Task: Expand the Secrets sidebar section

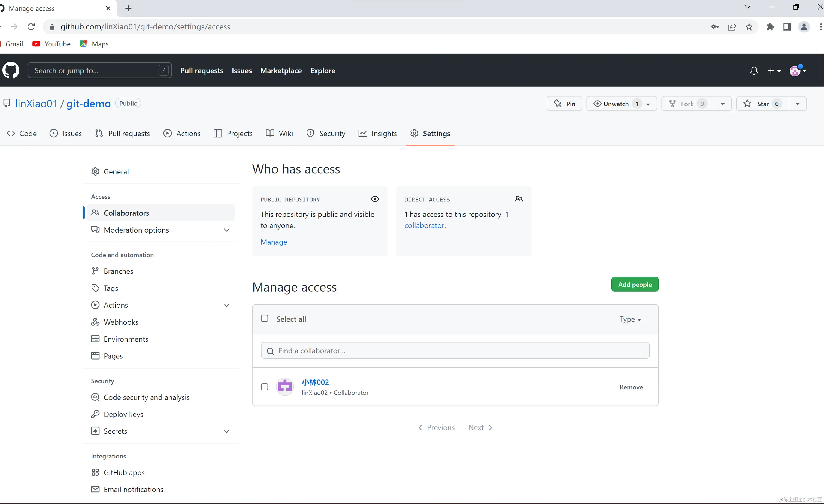Action: [x=226, y=431]
